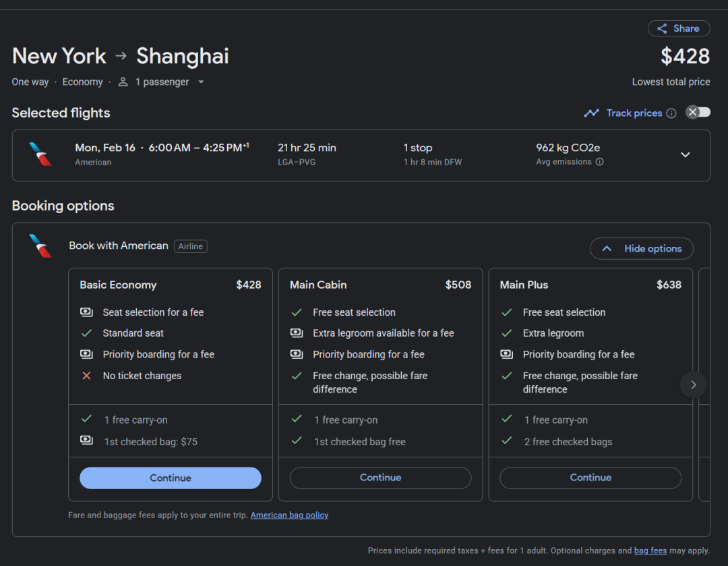Click the Track prices trend icon
This screenshot has height=566, width=728.
click(591, 113)
